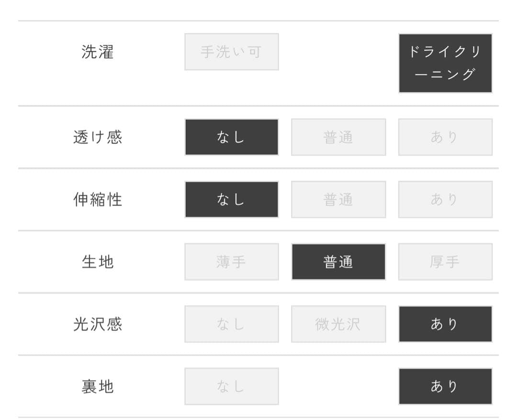Select 普通 in the 透け感 row
517x420 pixels.
(x=338, y=137)
